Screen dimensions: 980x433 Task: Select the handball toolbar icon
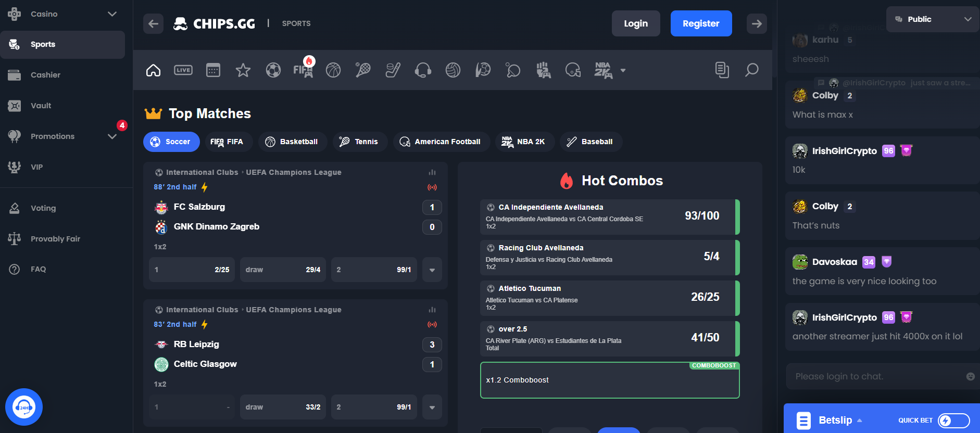pyautogui.click(x=483, y=70)
